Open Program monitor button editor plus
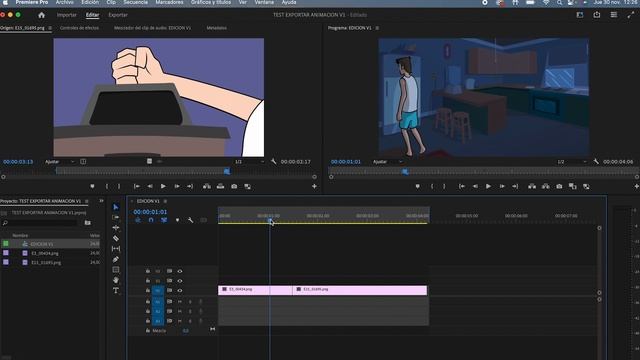This screenshot has width=640, height=360. click(x=637, y=187)
